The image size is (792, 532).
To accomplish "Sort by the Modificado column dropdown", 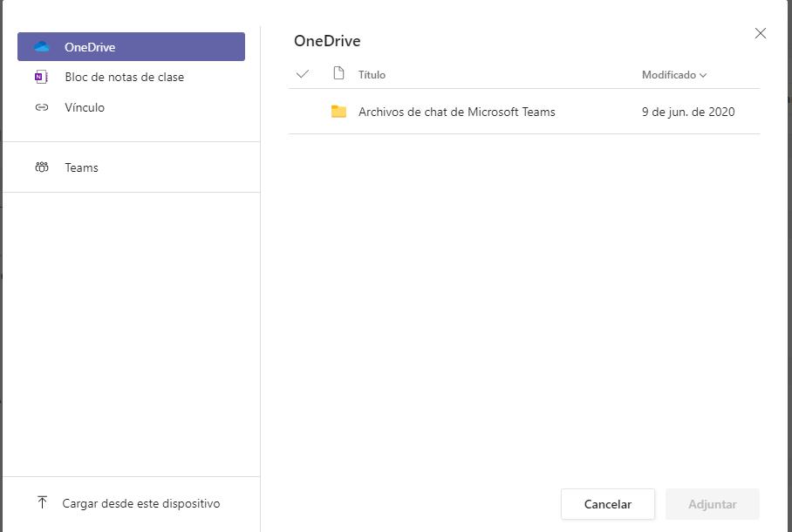I will (673, 75).
